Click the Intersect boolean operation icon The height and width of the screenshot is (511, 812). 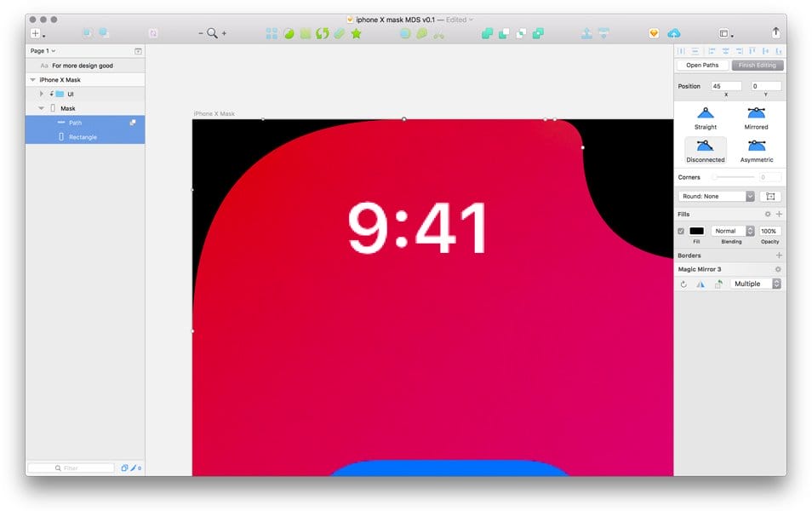pos(522,32)
